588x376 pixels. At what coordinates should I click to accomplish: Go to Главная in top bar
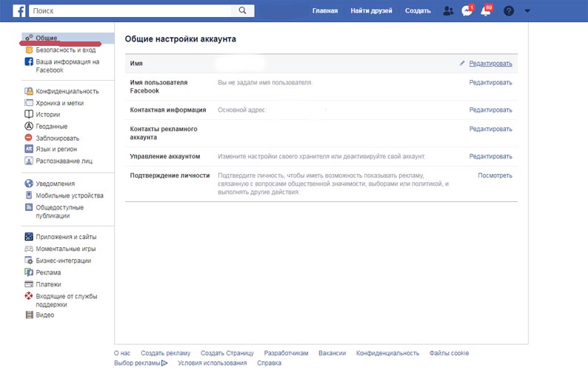pyautogui.click(x=325, y=10)
